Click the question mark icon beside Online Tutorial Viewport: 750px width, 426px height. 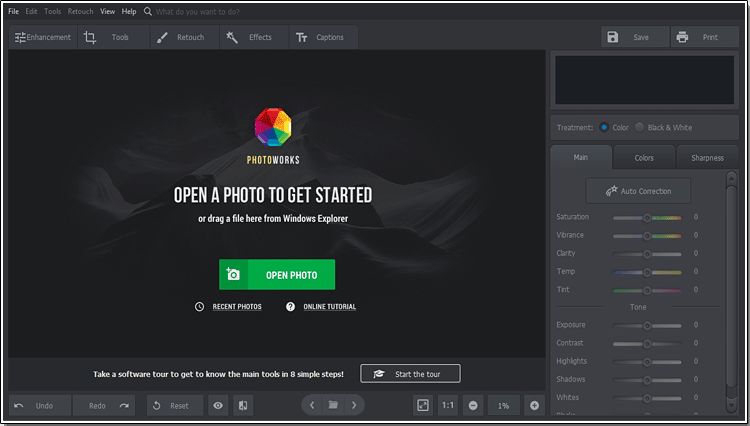[290, 307]
